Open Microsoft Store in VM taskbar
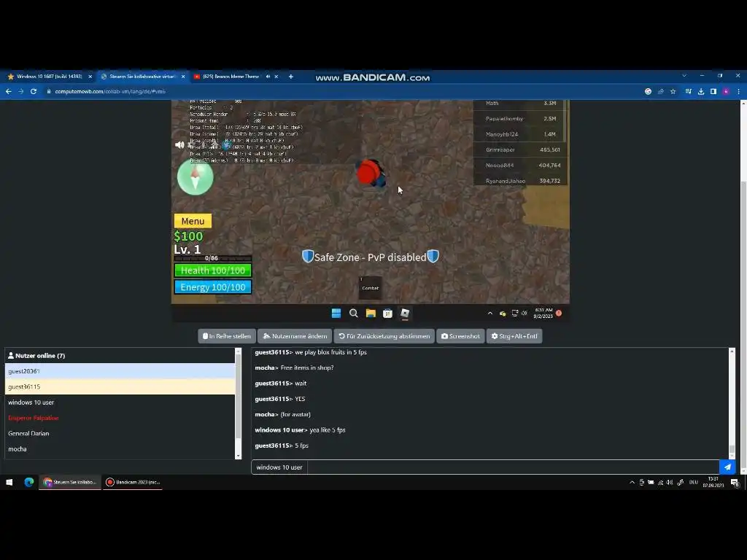The width and height of the screenshot is (747, 560). (388, 313)
